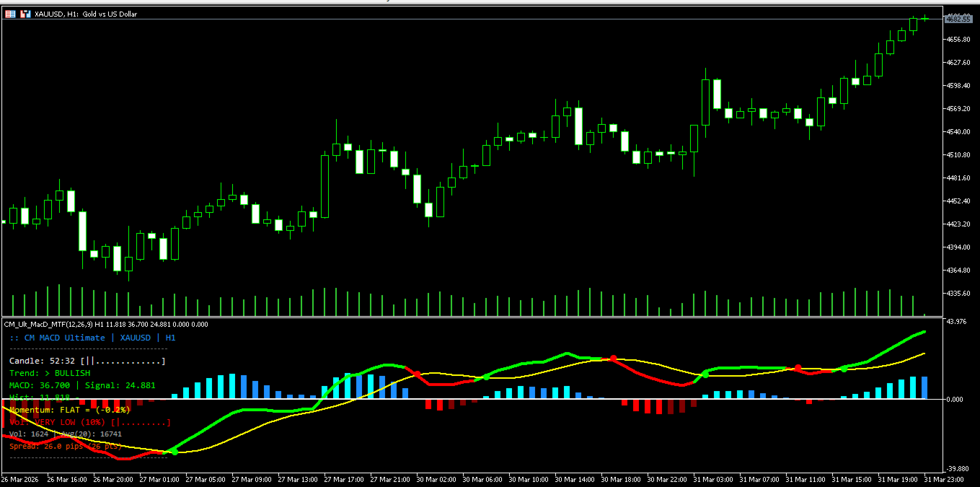The width and height of the screenshot is (980, 487).
Task: Click the '27 Mar 01:00' time axis label
Action: click(159, 480)
